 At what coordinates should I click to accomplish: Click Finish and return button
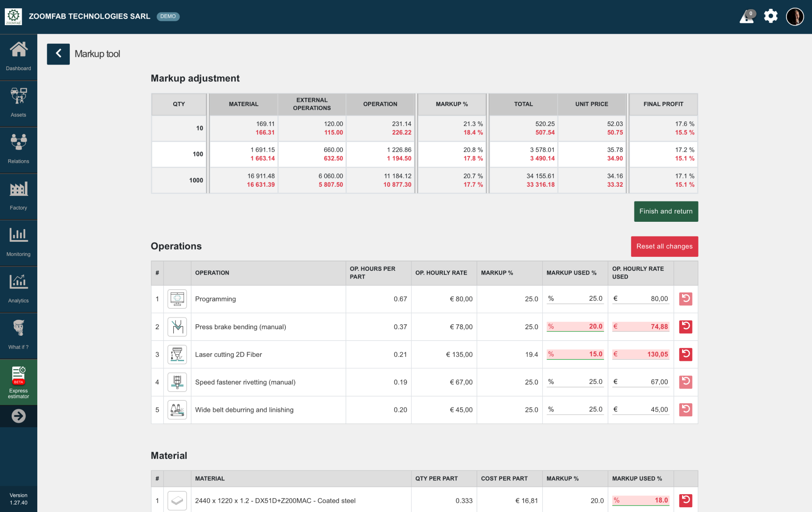click(x=666, y=211)
